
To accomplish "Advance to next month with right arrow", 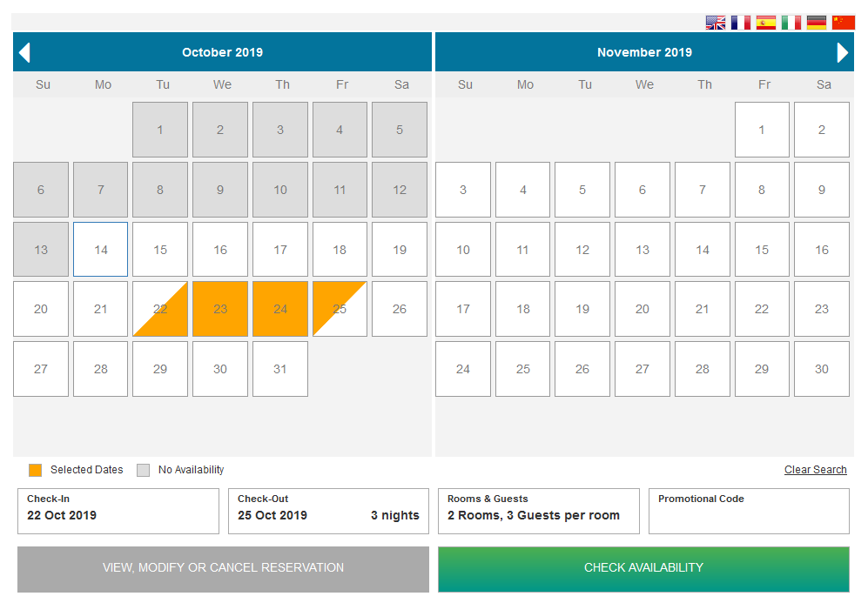I will pyautogui.click(x=842, y=52).
